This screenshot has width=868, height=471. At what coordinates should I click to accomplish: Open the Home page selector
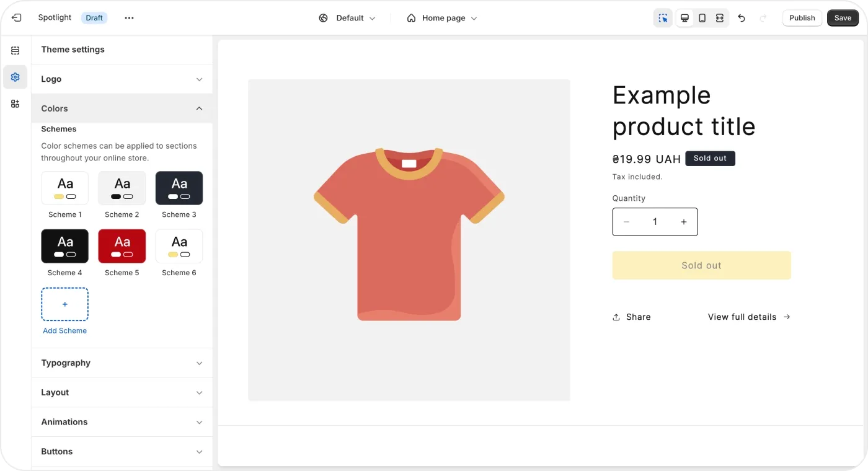441,18
